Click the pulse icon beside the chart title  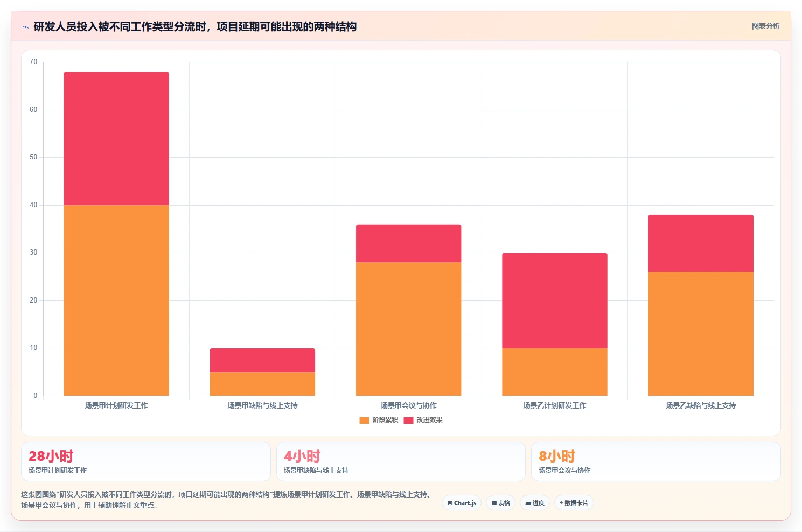(x=25, y=27)
